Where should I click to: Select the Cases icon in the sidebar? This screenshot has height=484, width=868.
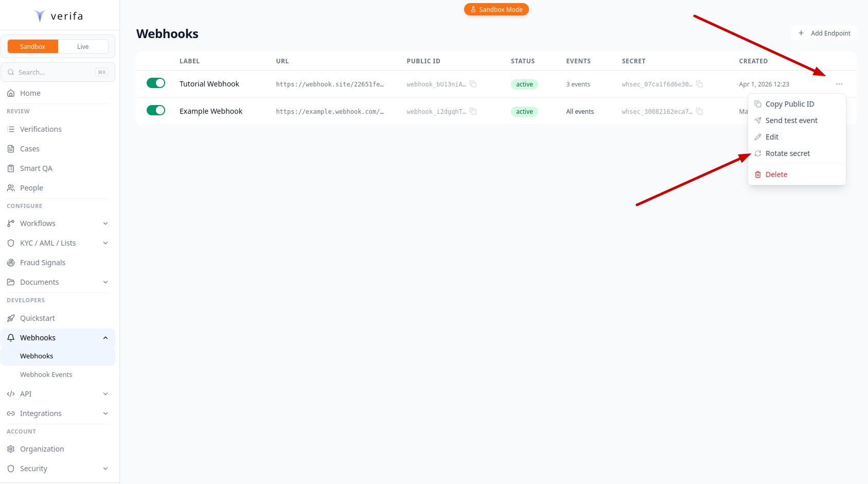point(11,148)
